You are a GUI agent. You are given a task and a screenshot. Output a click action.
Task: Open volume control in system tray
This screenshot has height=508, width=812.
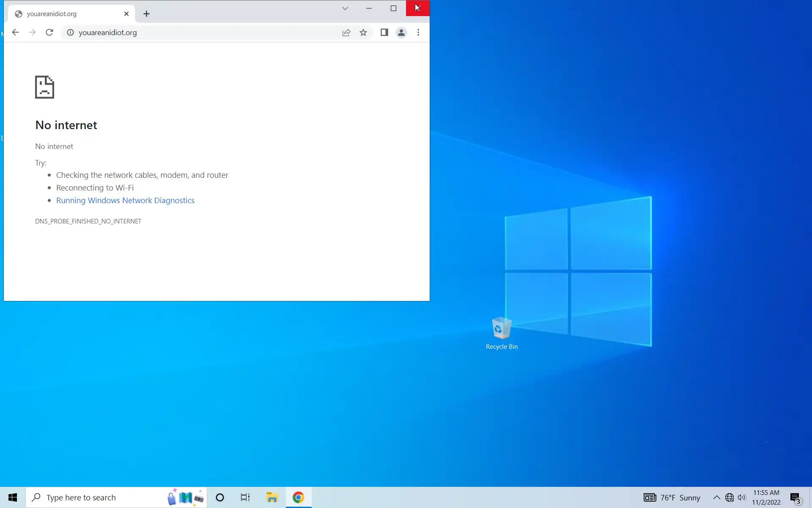[742, 497]
